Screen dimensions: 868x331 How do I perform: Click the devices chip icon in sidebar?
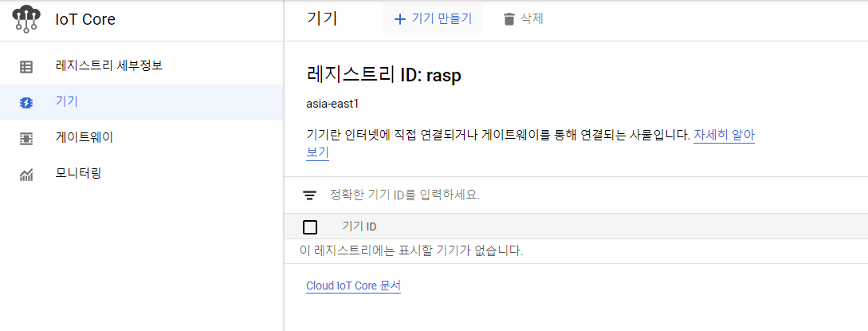(26, 103)
